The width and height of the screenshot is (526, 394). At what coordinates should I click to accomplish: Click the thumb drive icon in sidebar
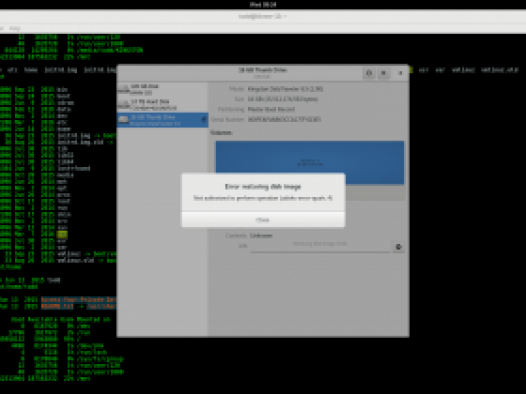123,120
